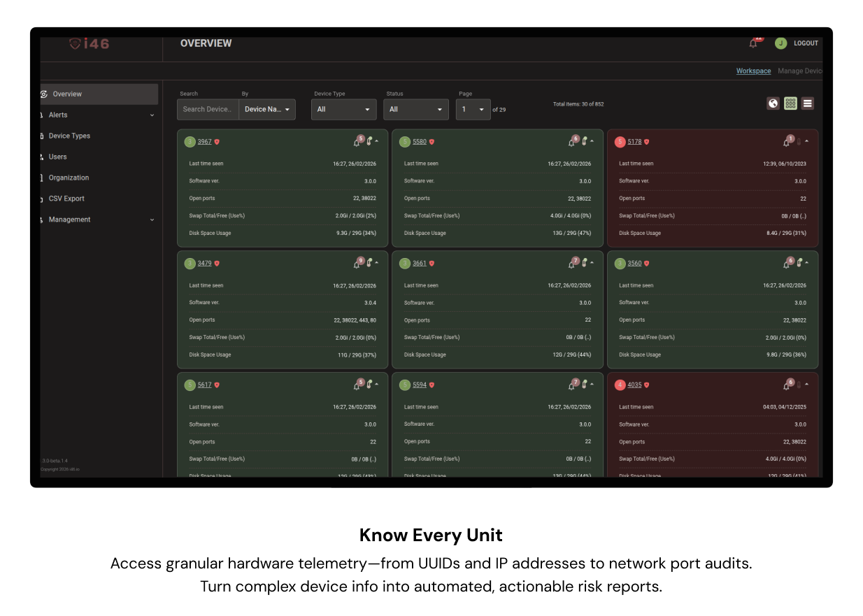Open the Status filter dropdown
This screenshot has height=616, width=863.
point(415,109)
